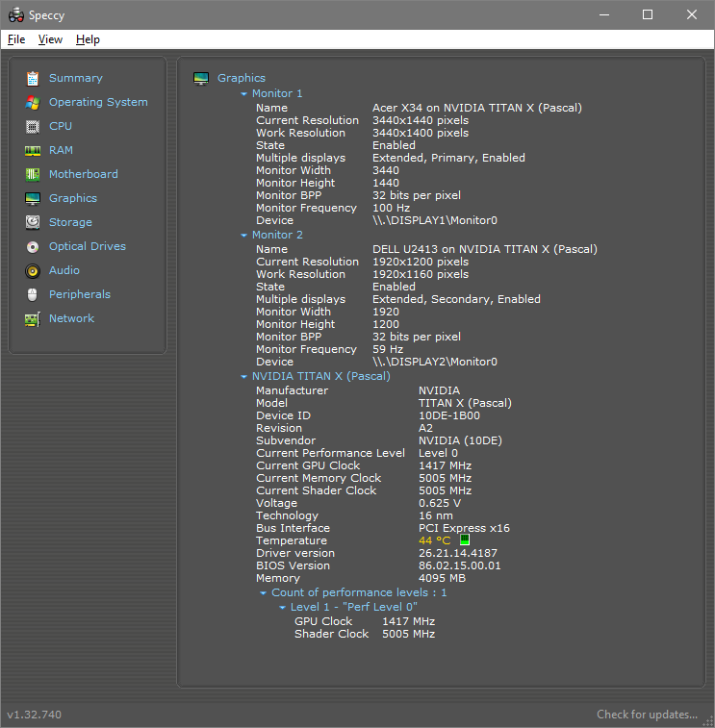Screen dimensions: 715x728
Task: Click the Summary clipboard icon
Action: pos(33,79)
